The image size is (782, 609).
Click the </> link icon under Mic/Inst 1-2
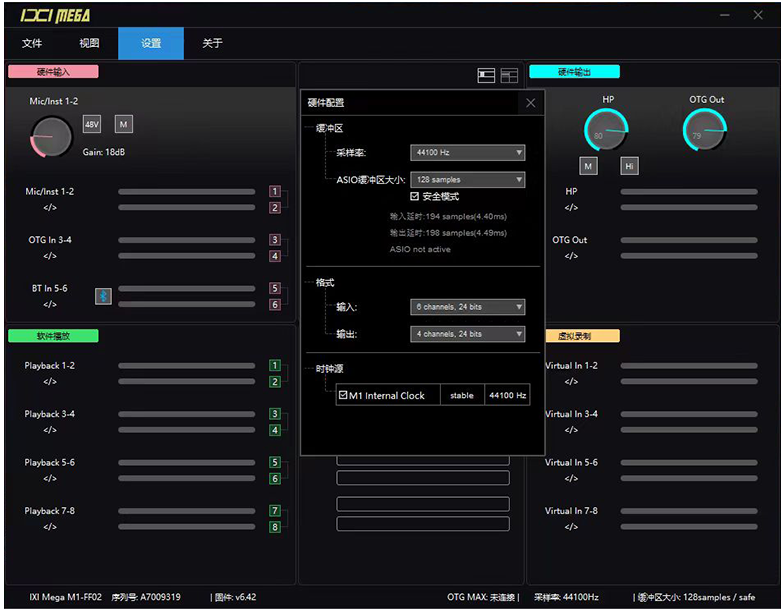tap(50, 207)
